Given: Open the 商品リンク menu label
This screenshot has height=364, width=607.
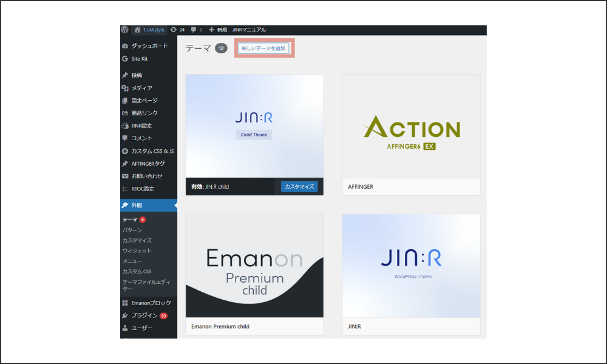Looking at the screenshot, I should point(144,113).
